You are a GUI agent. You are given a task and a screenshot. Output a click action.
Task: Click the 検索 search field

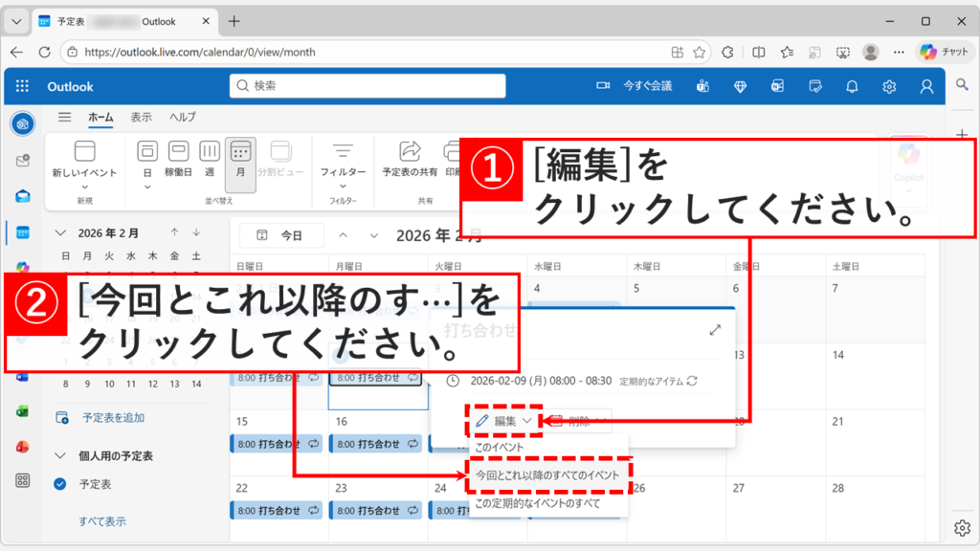point(367,86)
